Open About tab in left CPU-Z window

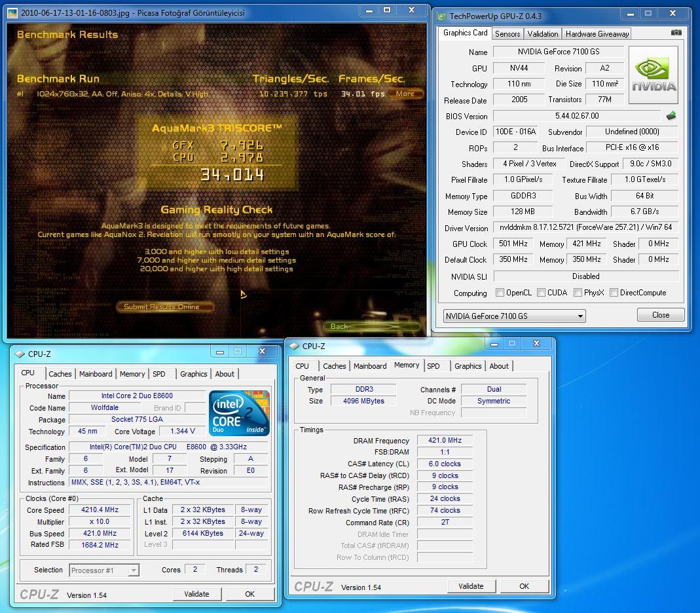(x=225, y=374)
